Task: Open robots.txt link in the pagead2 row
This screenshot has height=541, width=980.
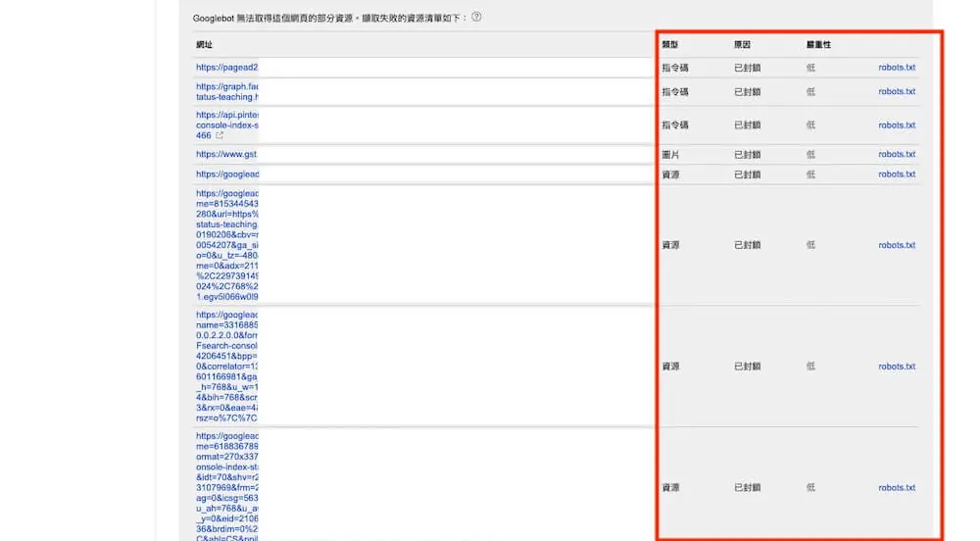Action: point(897,67)
